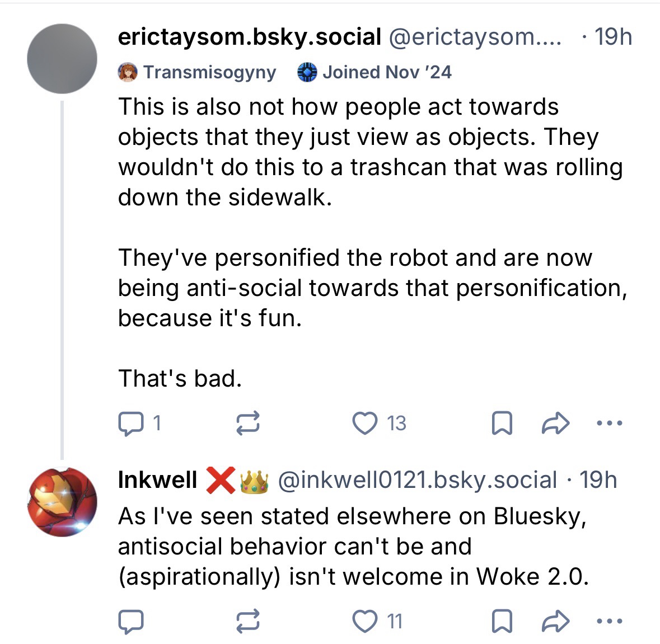Bookmark Inkwell's post
The image size is (660, 644).
pos(502,621)
